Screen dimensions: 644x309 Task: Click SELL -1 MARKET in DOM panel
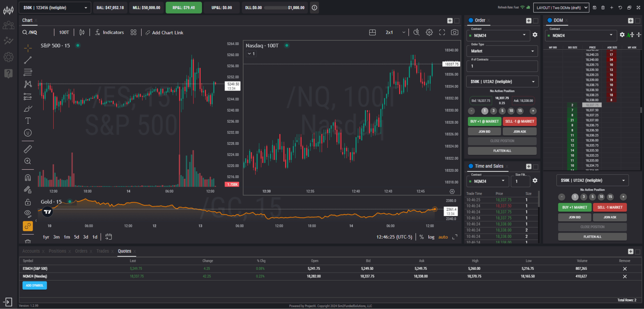pos(610,207)
